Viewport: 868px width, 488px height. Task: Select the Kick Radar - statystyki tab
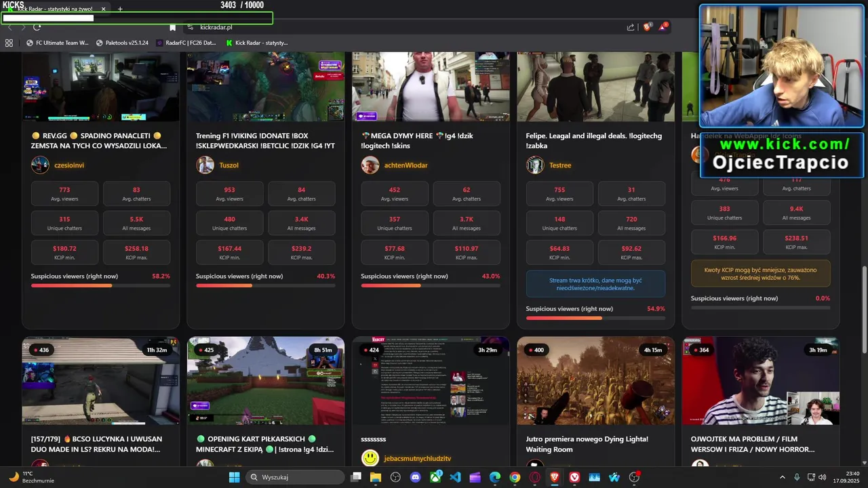tap(54, 9)
